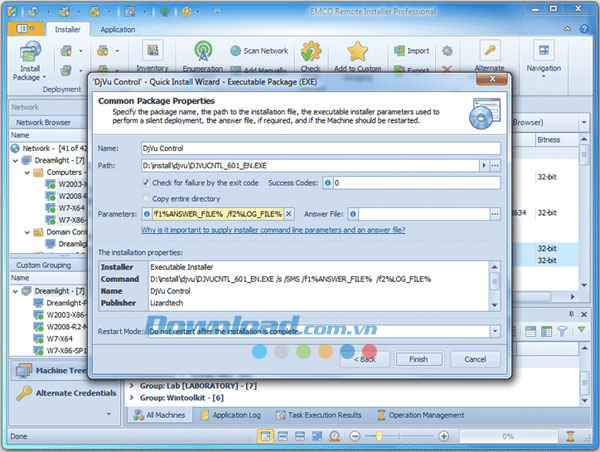Click Import in the ribbon
Screen dimensions: 600x452
pyautogui.click(x=412, y=51)
